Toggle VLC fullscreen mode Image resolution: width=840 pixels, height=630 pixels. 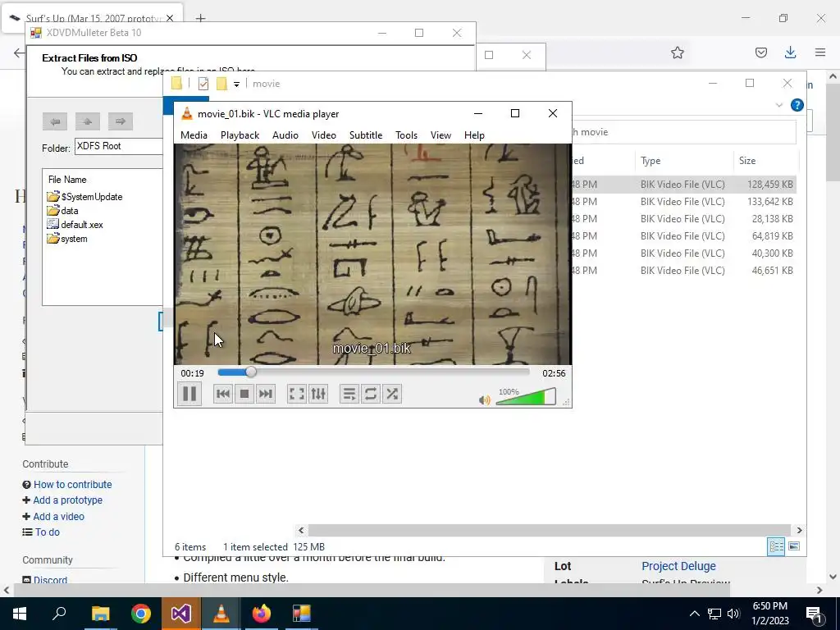click(x=296, y=394)
